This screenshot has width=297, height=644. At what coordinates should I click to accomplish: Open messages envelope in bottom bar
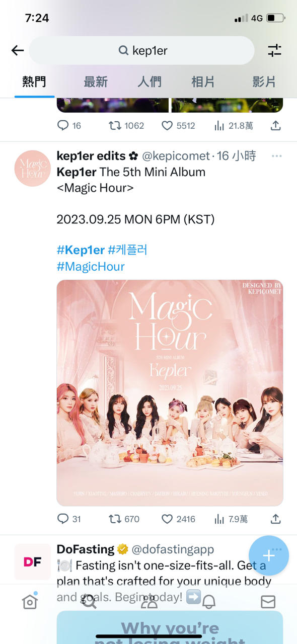coord(268,602)
